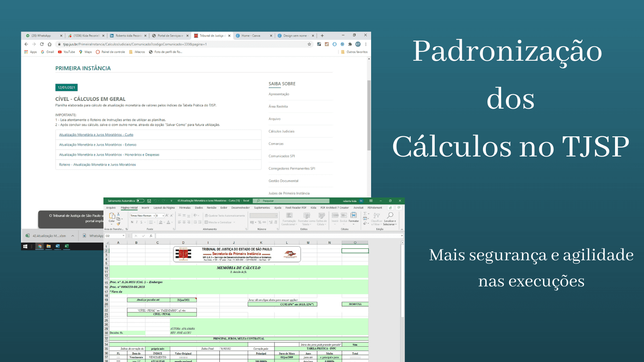Image resolution: width=644 pixels, height=362 pixels.
Task: Click 'Gestão Documental' sidebar link
Action: coord(283,181)
